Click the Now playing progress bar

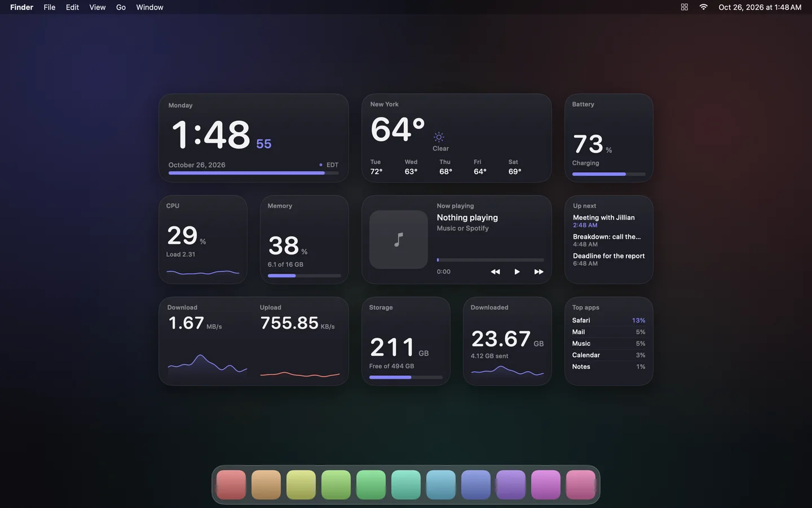coord(491,260)
